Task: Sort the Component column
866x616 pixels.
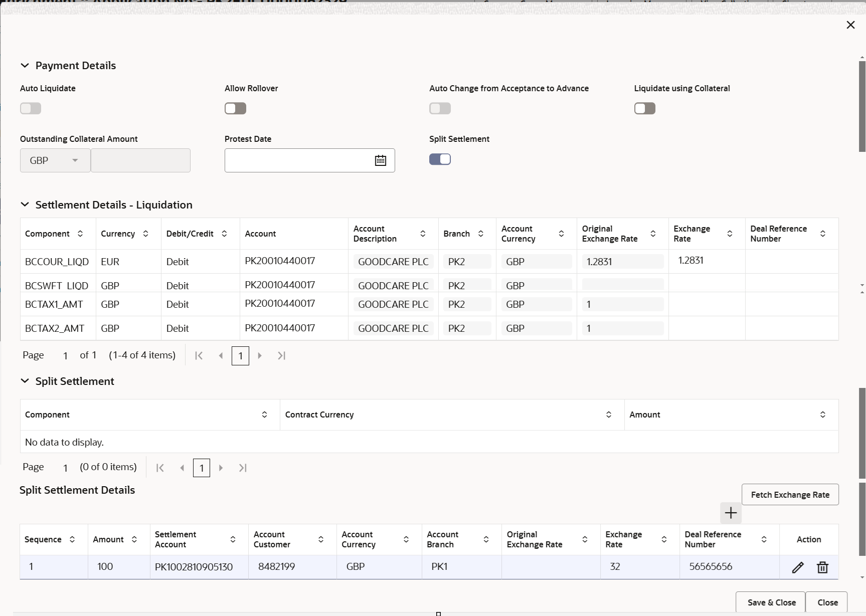Action: click(x=80, y=234)
